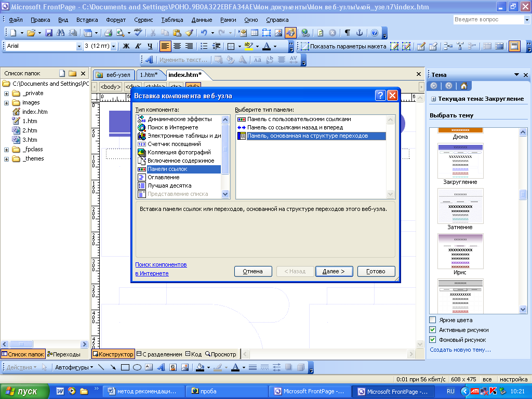Screen dimensions: 532x399
Task: Click the font color A icon
Action: [267, 46]
